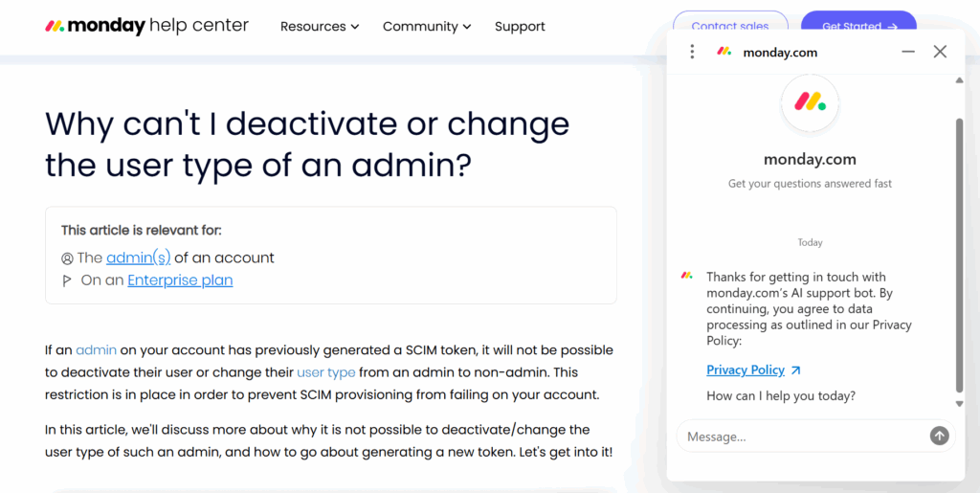Click the Contact sales button
The width and height of the screenshot is (980, 493).
pos(730,25)
